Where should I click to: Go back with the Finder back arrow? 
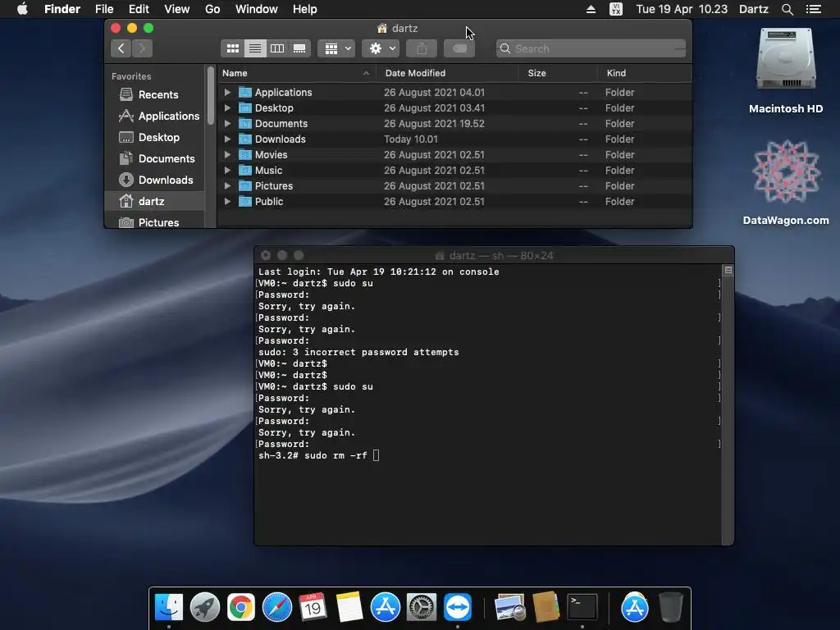(121, 48)
